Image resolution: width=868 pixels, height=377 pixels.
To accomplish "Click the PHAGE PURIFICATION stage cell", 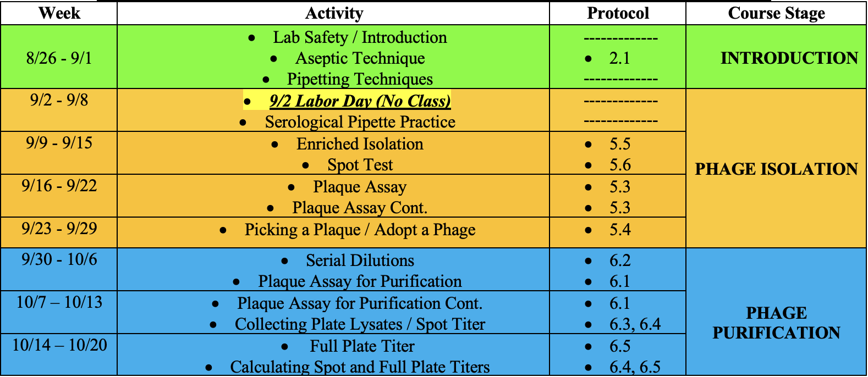I will 776,323.
